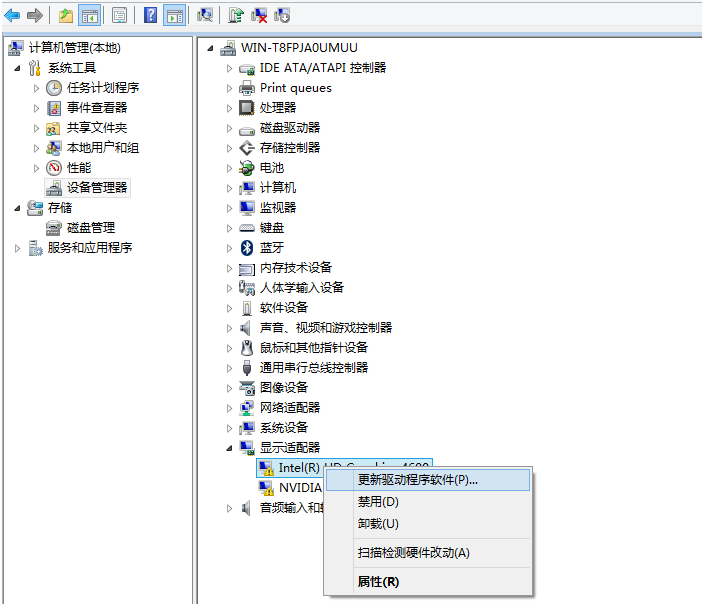Screen dimensions: 702x608
Task: Expand 服务和应用程序 in left tree
Action: pos(18,248)
